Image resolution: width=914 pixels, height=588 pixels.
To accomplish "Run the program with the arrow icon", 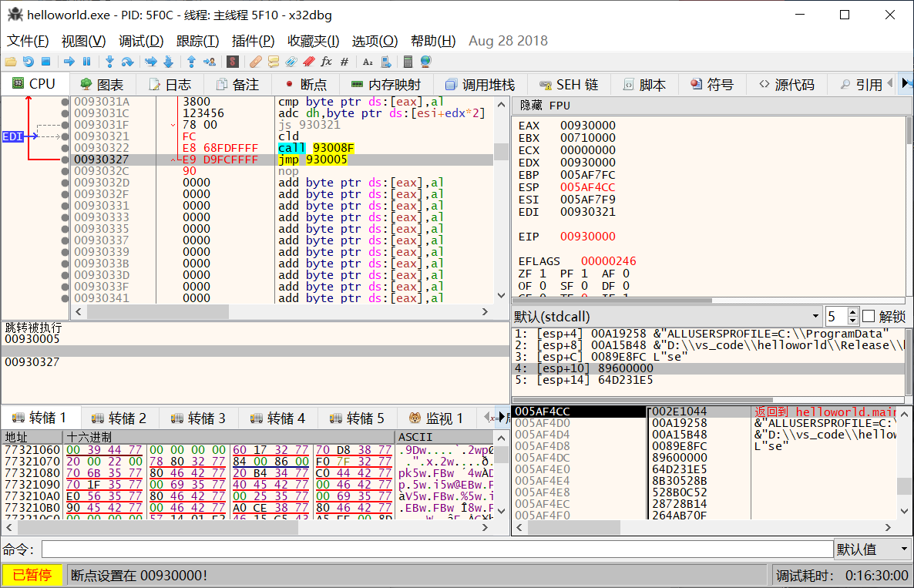I will pos(69,62).
